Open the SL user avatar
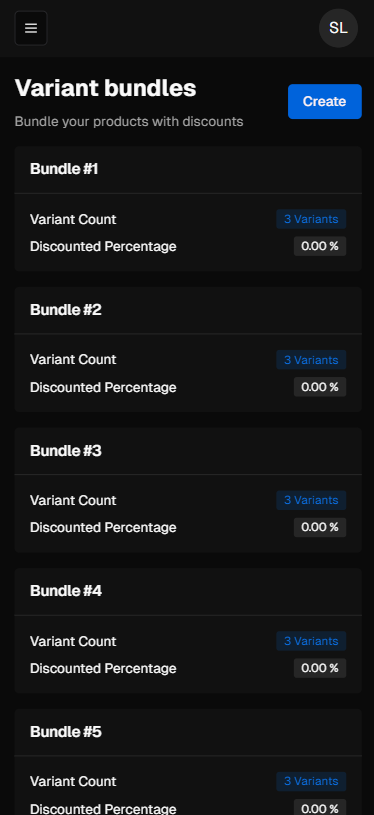 (x=338, y=28)
